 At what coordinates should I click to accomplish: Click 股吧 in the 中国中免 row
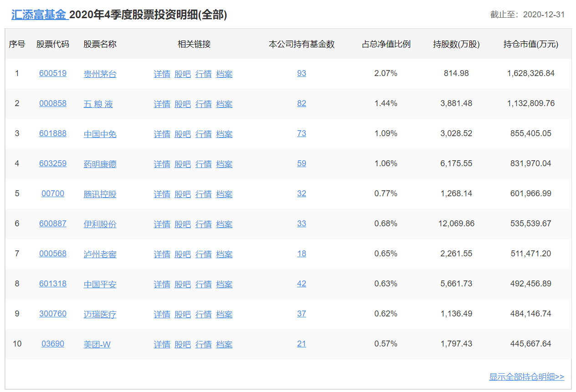tap(183, 134)
